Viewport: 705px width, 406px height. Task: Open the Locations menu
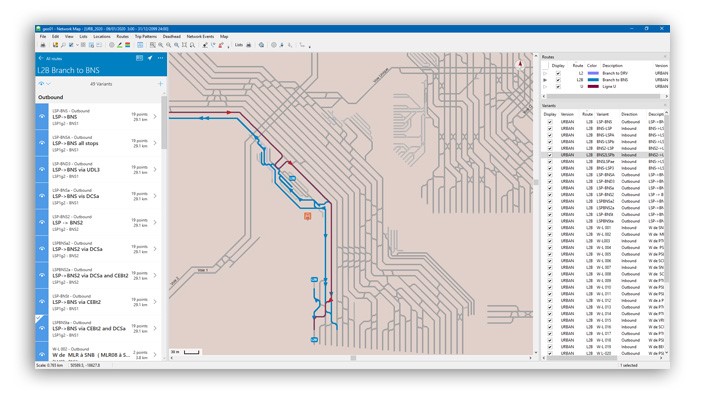102,36
